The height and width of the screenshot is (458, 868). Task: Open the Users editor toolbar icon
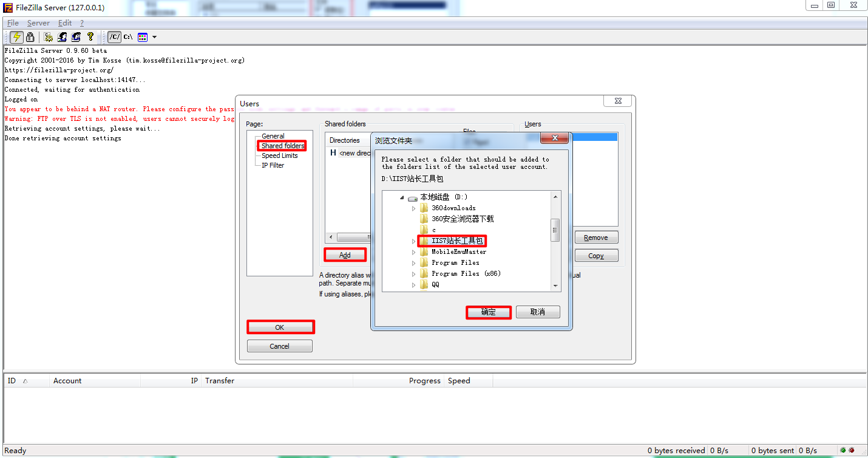click(x=62, y=37)
